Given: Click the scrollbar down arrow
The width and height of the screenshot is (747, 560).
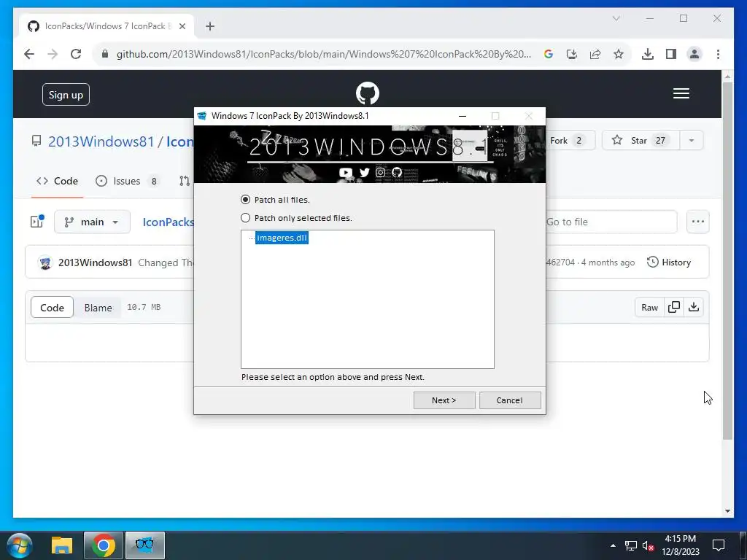Looking at the screenshot, I should point(727,511).
